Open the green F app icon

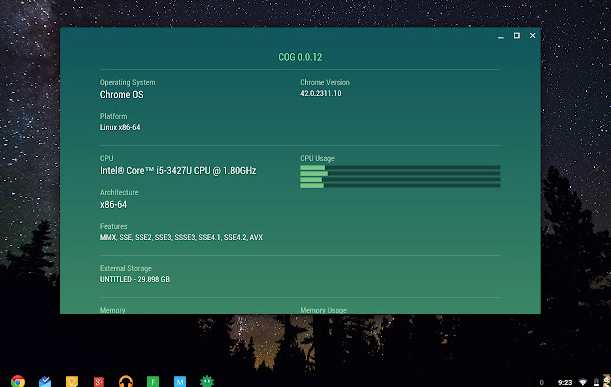pos(153,382)
